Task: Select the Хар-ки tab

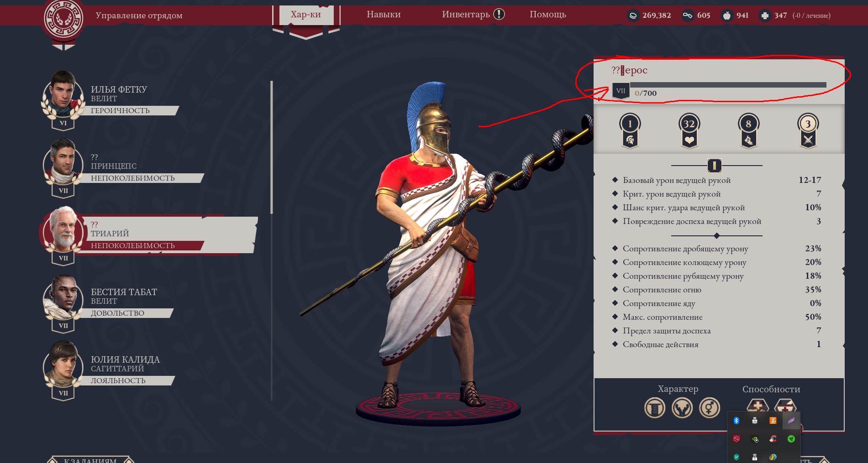Action: point(306,15)
